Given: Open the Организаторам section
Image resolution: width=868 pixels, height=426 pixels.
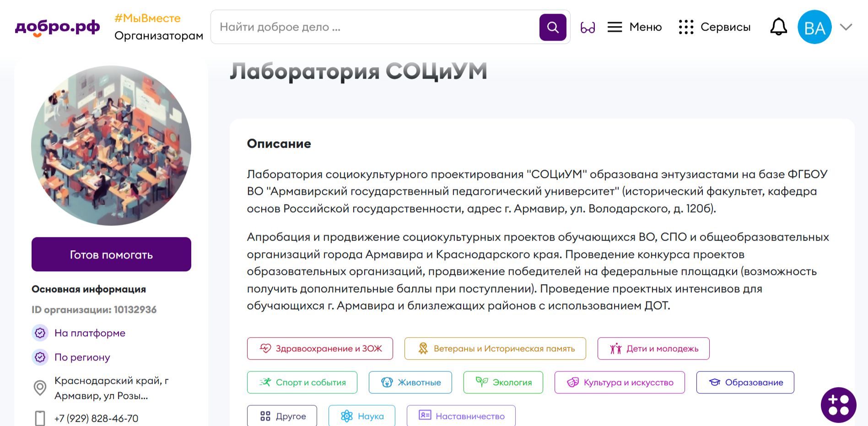Looking at the screenshot, I should [x=158, y=36].
